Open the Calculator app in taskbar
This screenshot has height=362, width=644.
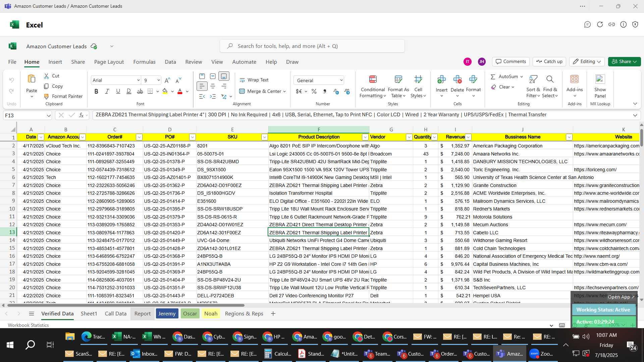coord(278,354)
